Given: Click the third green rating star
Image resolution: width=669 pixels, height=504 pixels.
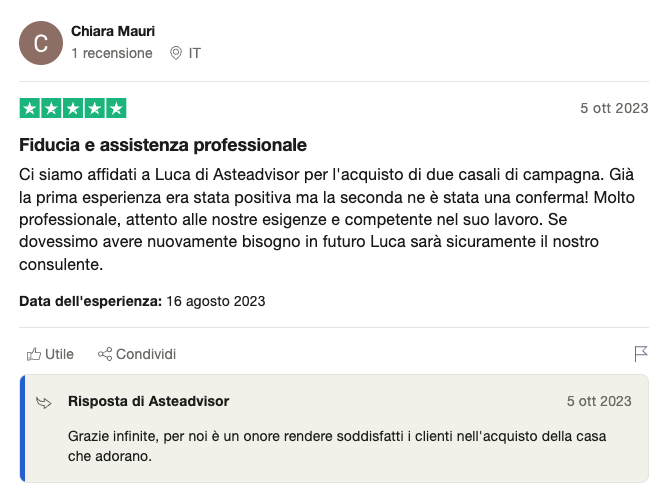Looking at the screenshot, I should coord(73,108).
